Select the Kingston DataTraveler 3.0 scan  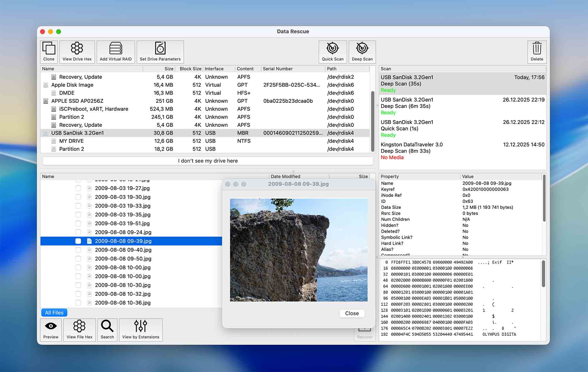(x=462, y=151)
